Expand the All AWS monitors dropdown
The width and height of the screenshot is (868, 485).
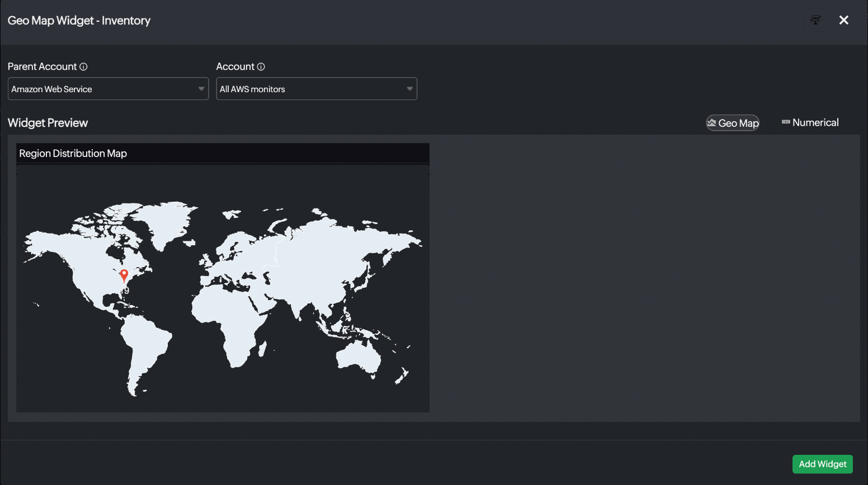(317, 89)
